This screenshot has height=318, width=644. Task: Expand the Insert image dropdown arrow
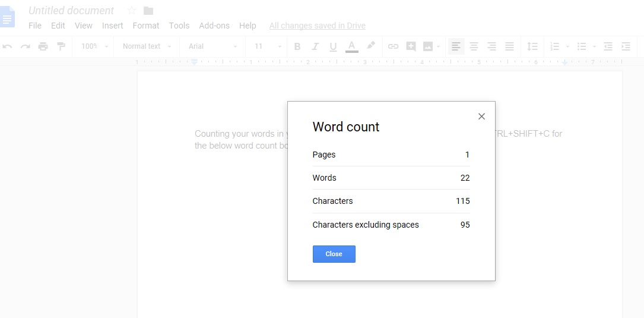[438, 46]
